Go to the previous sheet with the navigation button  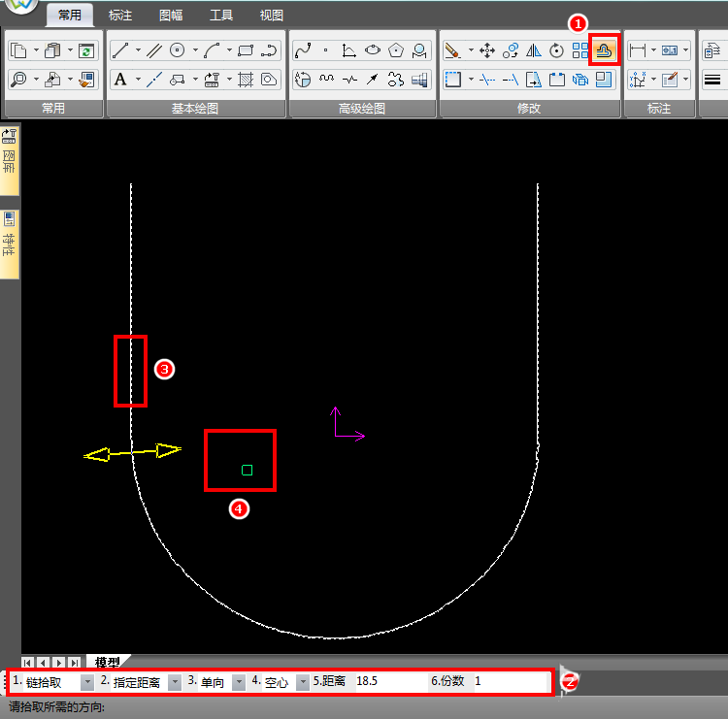click(x=43, y=663)
